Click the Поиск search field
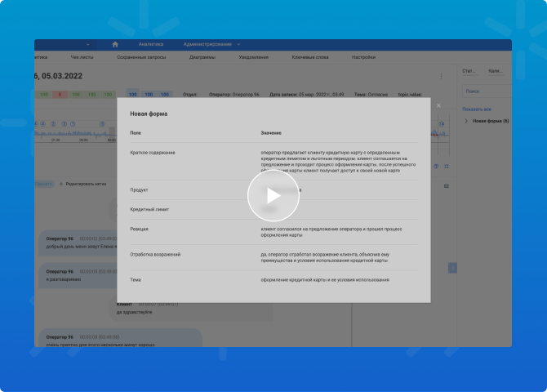Screen dimensions: 547x392 click(486, 91)
